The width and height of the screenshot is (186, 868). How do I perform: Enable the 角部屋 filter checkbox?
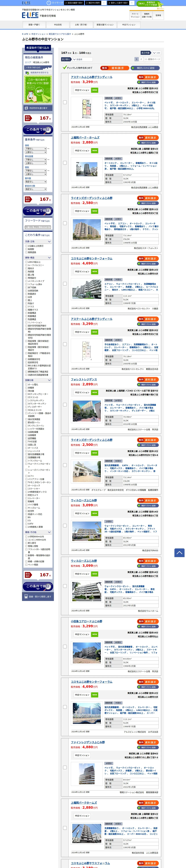click(26, 272)
